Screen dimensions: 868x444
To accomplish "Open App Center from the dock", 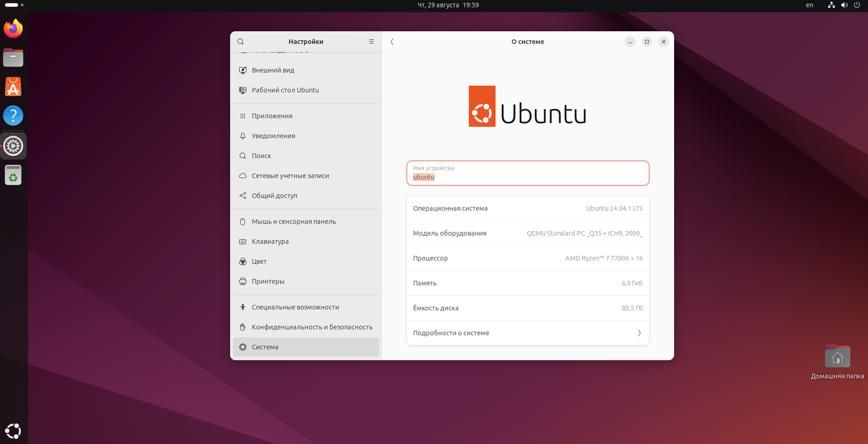I will pyautogui.click(x=13, y=87).
